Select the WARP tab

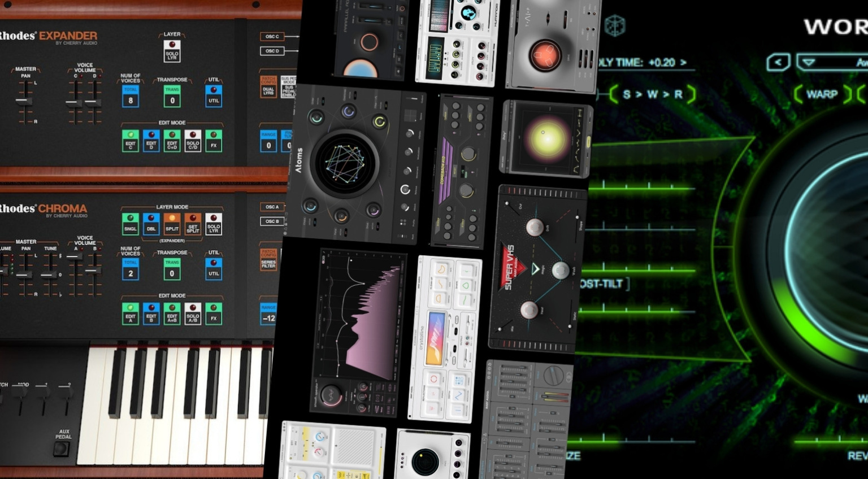point(822,94)
